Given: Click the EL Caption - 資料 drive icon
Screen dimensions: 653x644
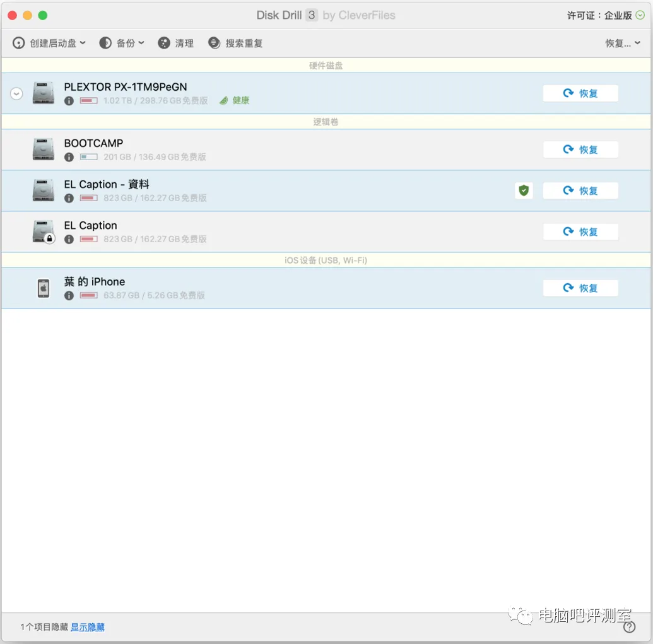Looking at the screenshot, I should click(44, 190).
